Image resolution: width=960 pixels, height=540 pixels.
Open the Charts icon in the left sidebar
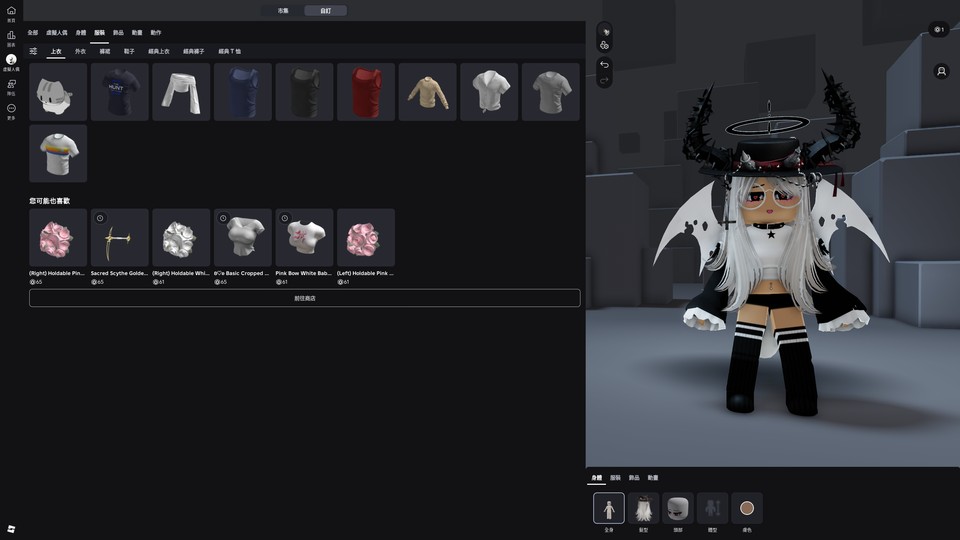point(11,37)
